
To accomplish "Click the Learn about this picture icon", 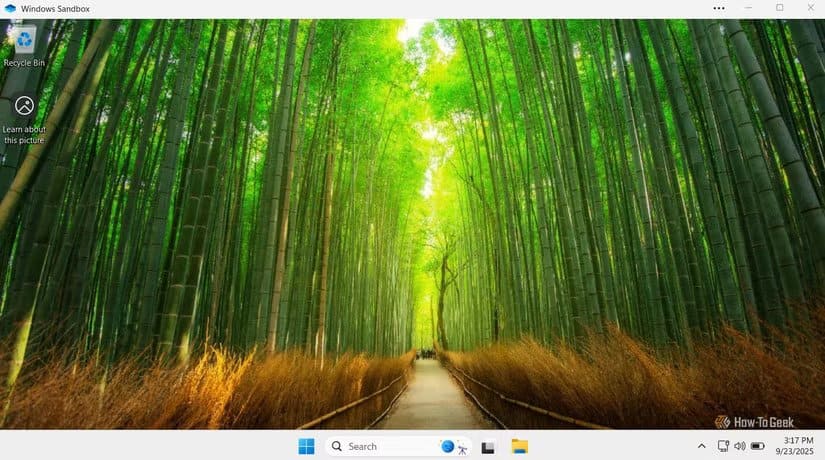I will pyautogui.click(x=24, y=106).
